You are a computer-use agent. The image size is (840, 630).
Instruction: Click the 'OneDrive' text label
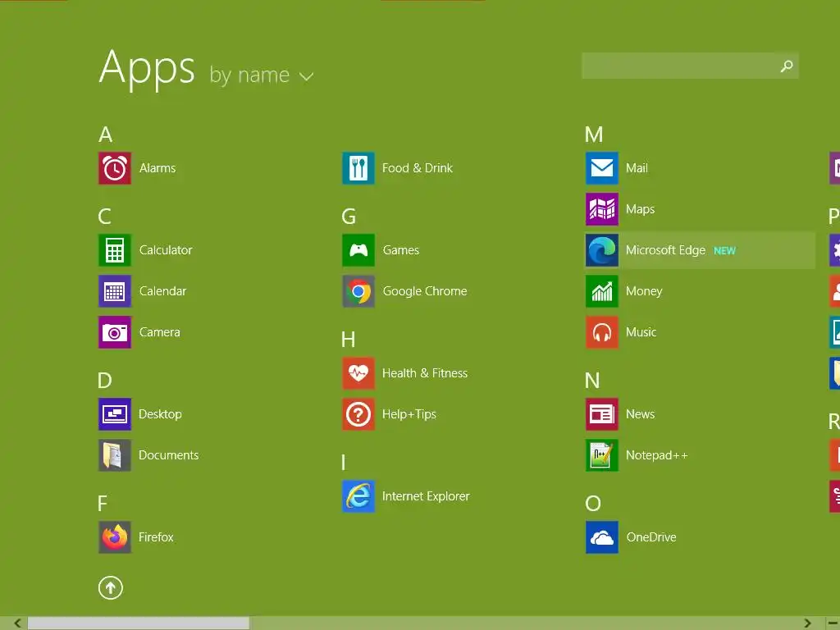(651, 537)
